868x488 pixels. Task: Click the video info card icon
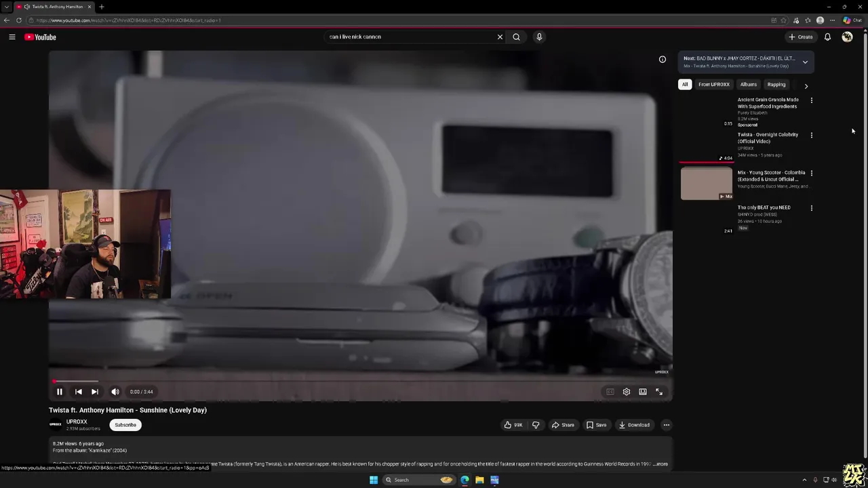[663, 59]
